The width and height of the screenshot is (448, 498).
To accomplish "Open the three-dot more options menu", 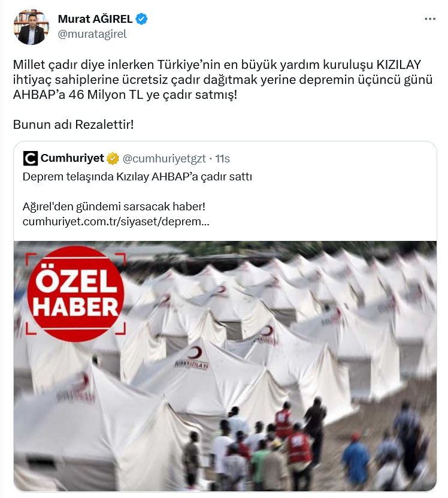I will pos(430,19).
